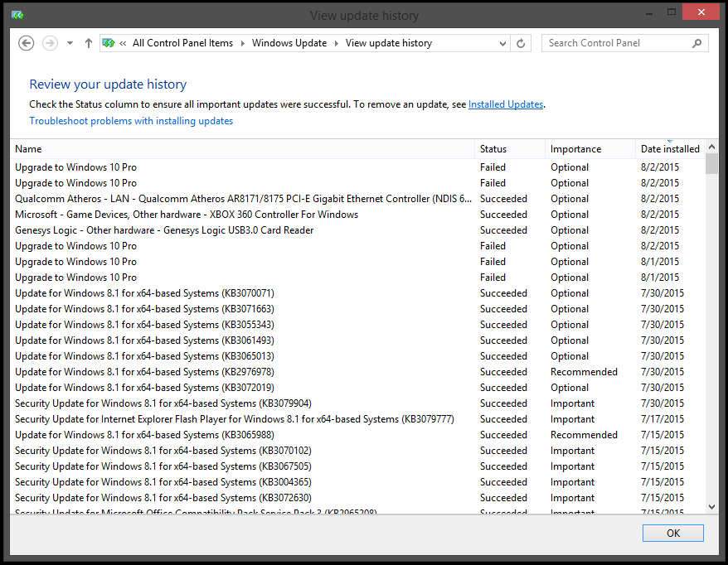Select the XBOX 360 Controller For Windows row
Screen dimensions: 728x565
pos(357,215)
